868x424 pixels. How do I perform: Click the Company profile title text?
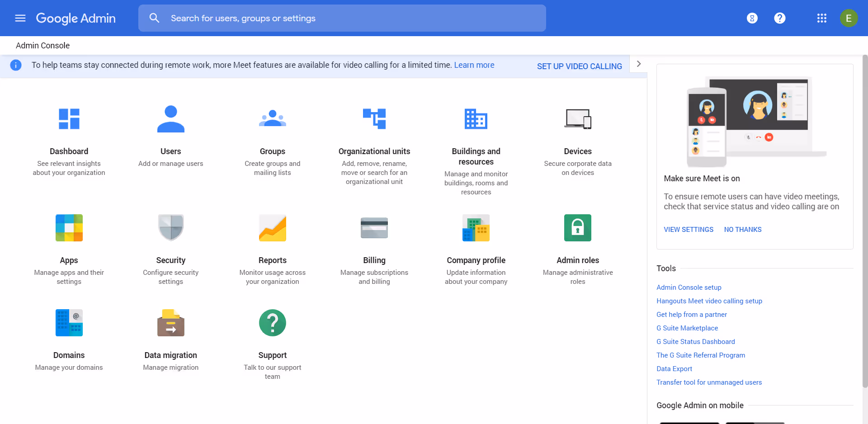coord(476,260)
